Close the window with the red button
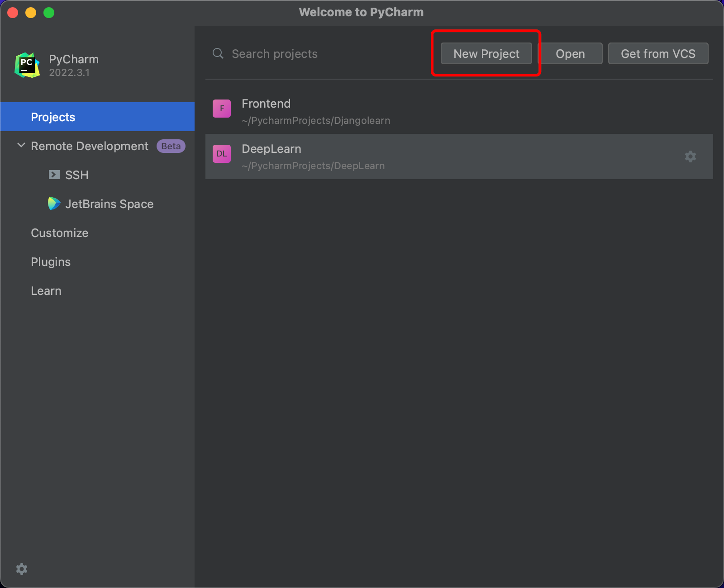 coord(13,13)
